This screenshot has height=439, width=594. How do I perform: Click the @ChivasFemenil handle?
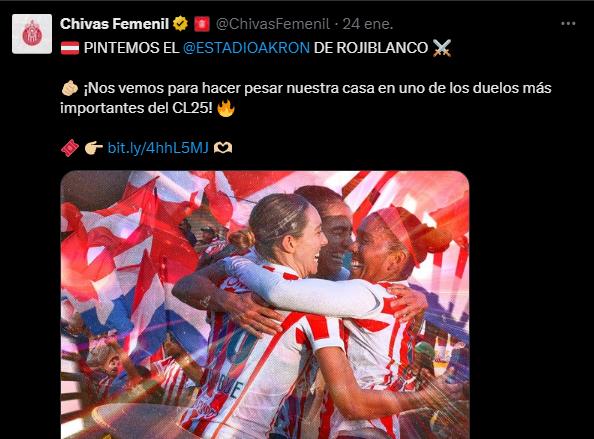pyautogui.click(x=273, y=24)
